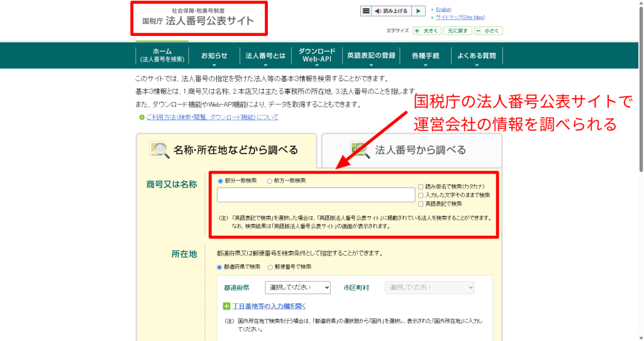The height and width of the screenshot is (341, 644).
Task: Enable 英語表記で検索 checkbox
Action: (421, 204)
